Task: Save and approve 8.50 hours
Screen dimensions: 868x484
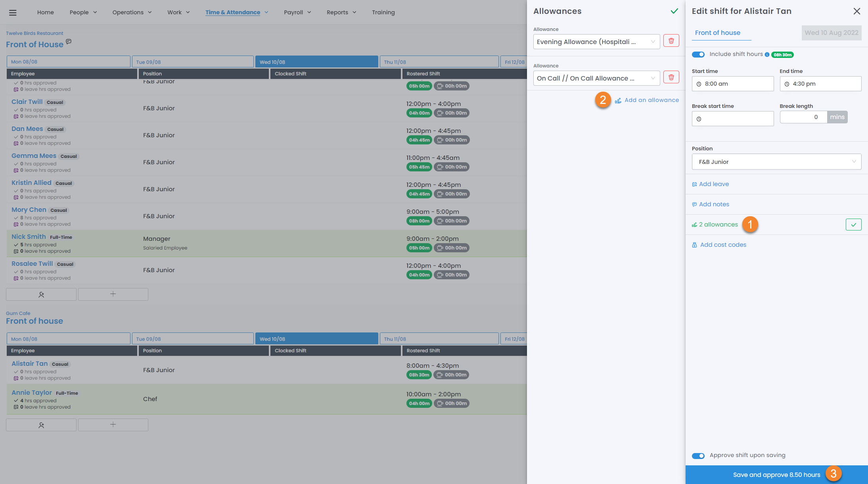Action: pos(776,475)
